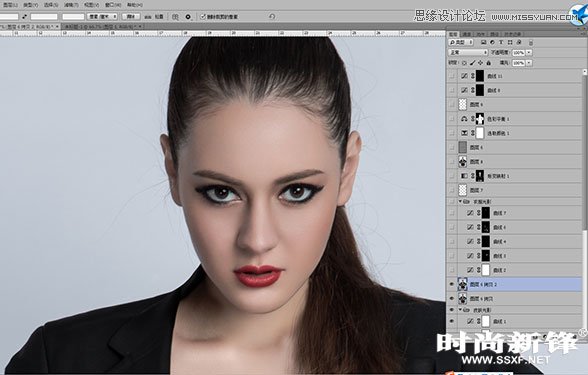Click the curves icon of 曲线 2 layer
The image size is (588, 375).
470,270
